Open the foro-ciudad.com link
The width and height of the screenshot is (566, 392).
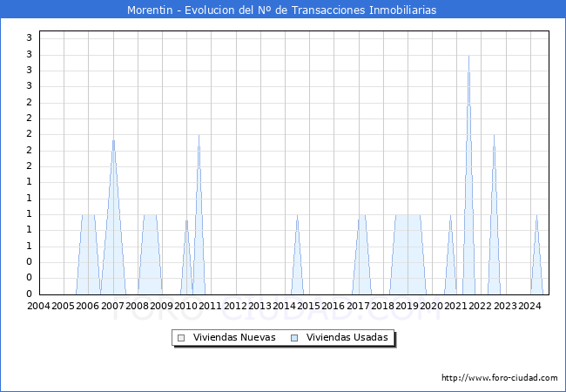(x=499, y=378)
